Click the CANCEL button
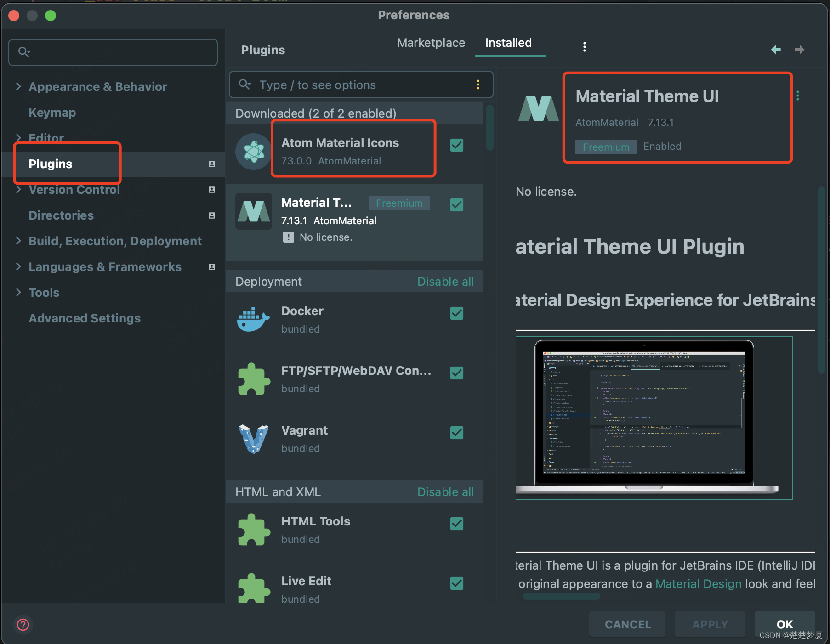 [x=628, y=624]
